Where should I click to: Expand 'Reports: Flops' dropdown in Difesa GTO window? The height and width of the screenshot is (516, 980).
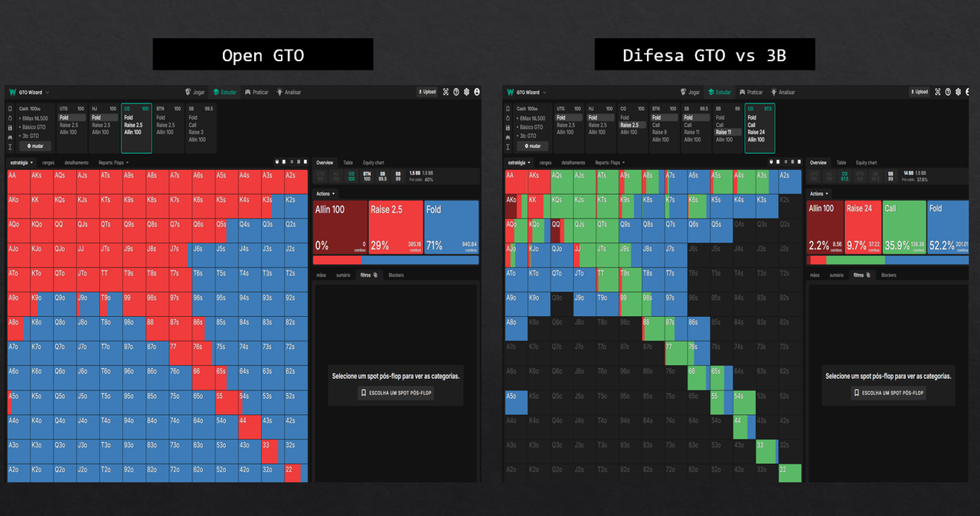(609, 162)
